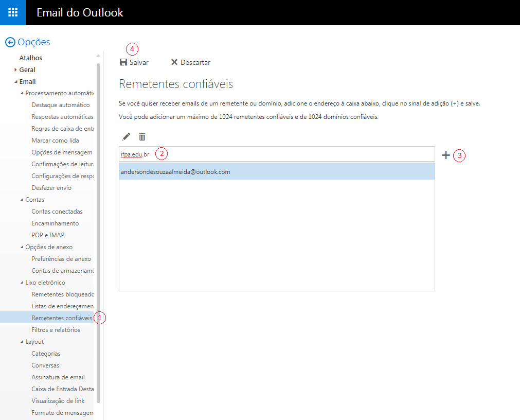520x420 pixels.
Task: Open Caixa de Entrada Destaques
Action: point(62,389)
